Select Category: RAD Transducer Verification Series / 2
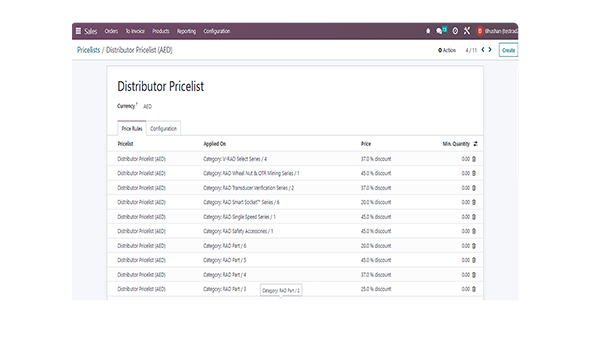The image size is (590, 360). (x=248, y=188)
